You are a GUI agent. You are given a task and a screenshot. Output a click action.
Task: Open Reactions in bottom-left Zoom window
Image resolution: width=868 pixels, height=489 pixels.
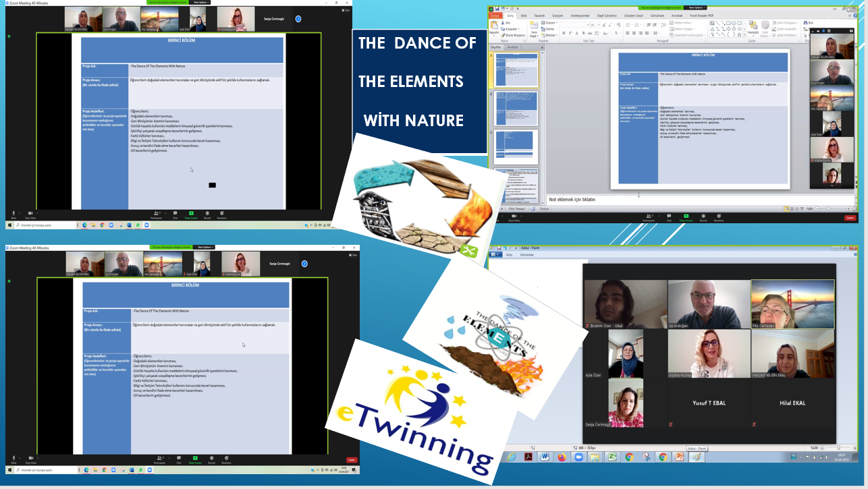click(227, 460)
